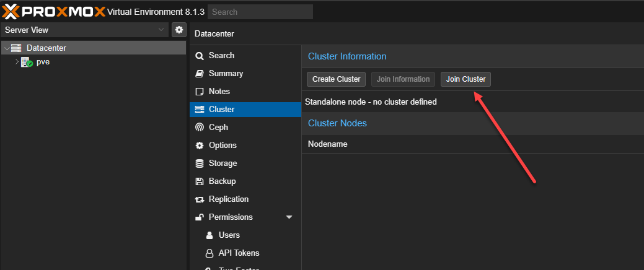
Task: Select the pve node icon in tree
Action: [x=27, y=62]
